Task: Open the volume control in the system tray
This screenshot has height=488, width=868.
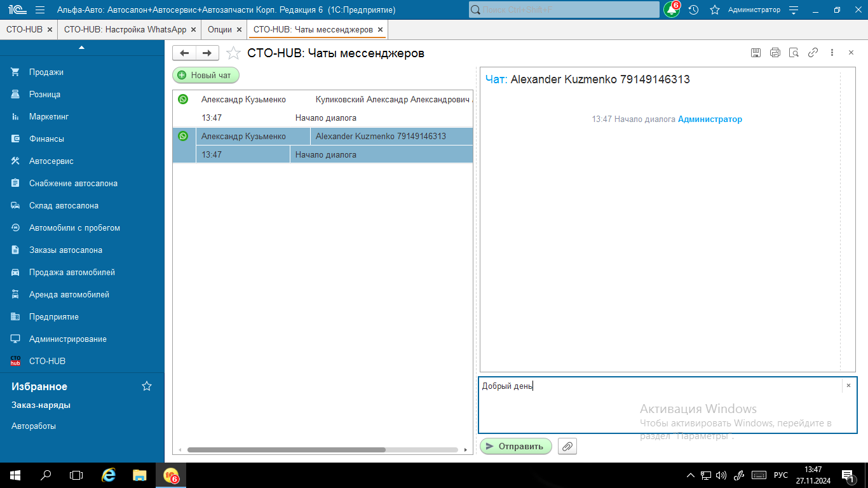Action: pyautogui.click(x=721, y=475)
